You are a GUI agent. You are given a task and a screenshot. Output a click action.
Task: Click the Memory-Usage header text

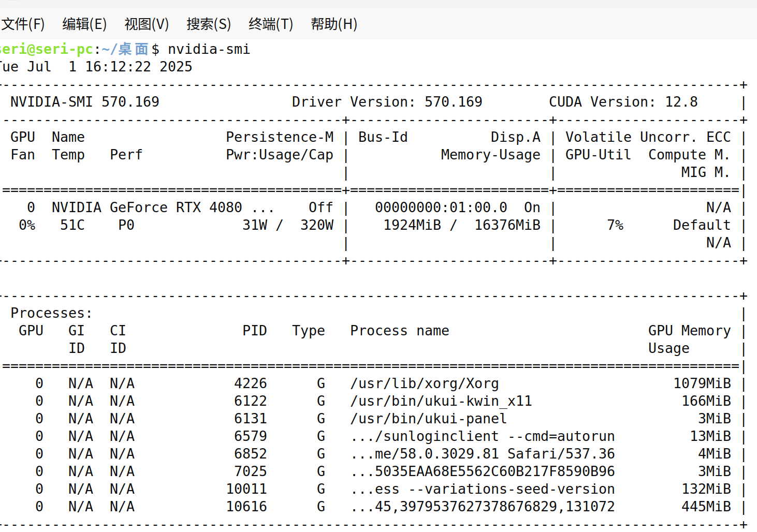(491, 155)
